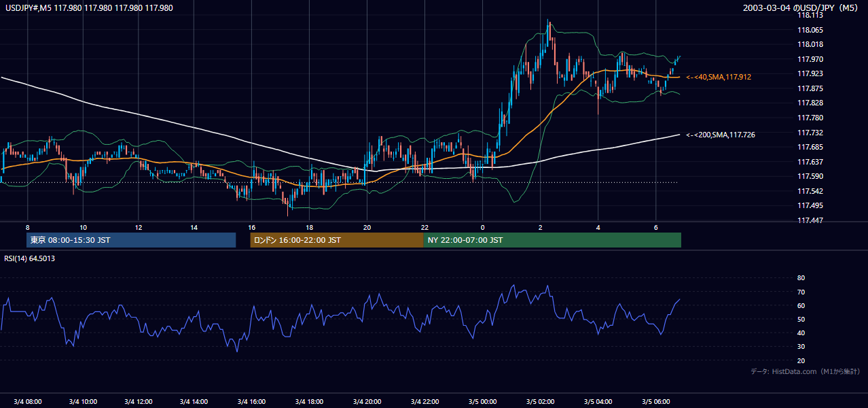Click the 200 SMA 117.726 label

tap(721, 135)
